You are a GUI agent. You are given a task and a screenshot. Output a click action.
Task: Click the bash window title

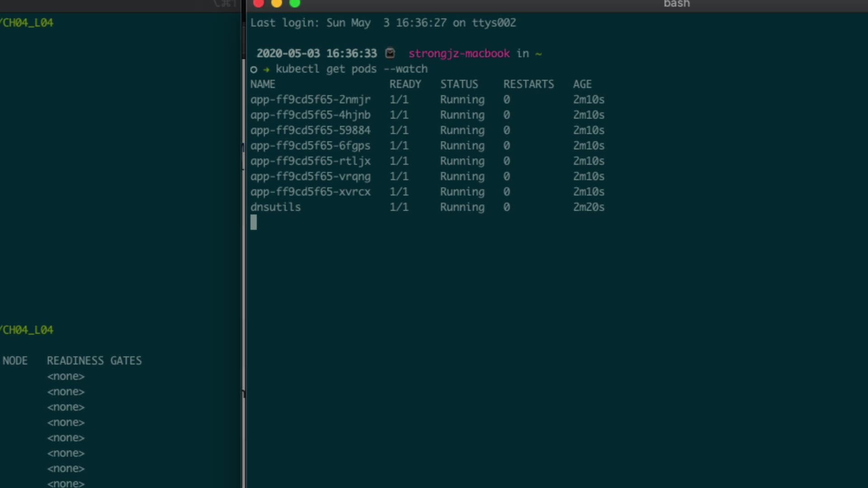pyautogui.click(x=676, y=4)
